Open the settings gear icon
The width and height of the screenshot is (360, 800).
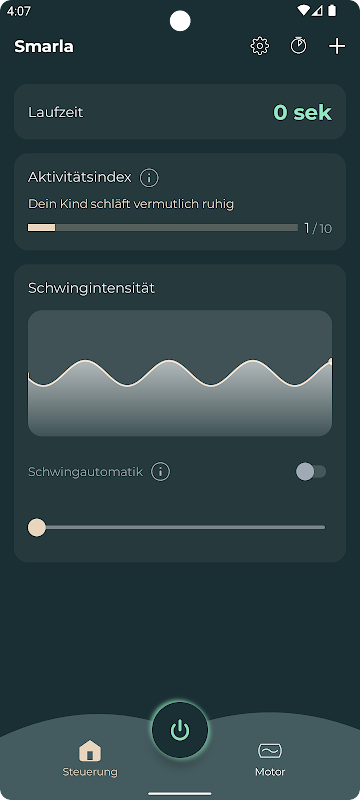tap(260, 46)
